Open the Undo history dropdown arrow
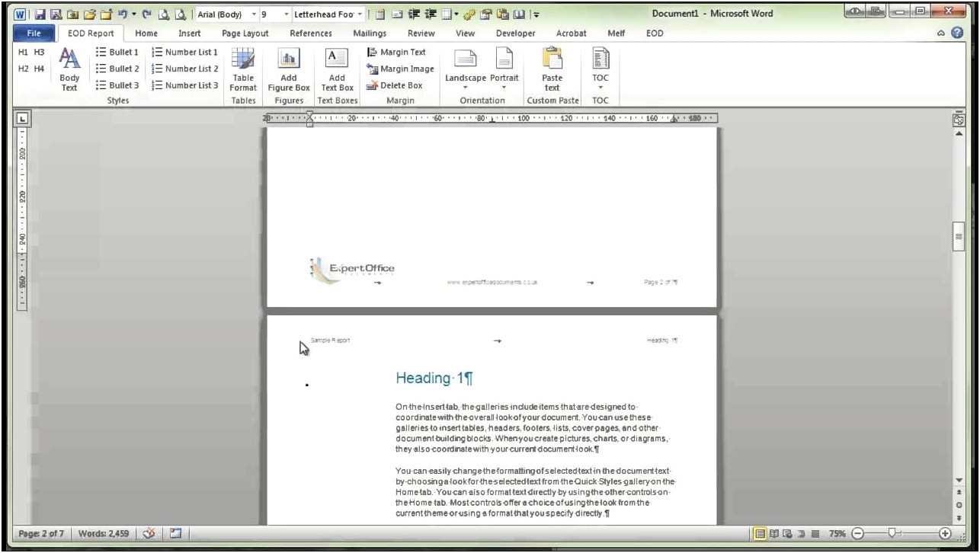Viewport: 980px width, 553px height. (133, 14)
